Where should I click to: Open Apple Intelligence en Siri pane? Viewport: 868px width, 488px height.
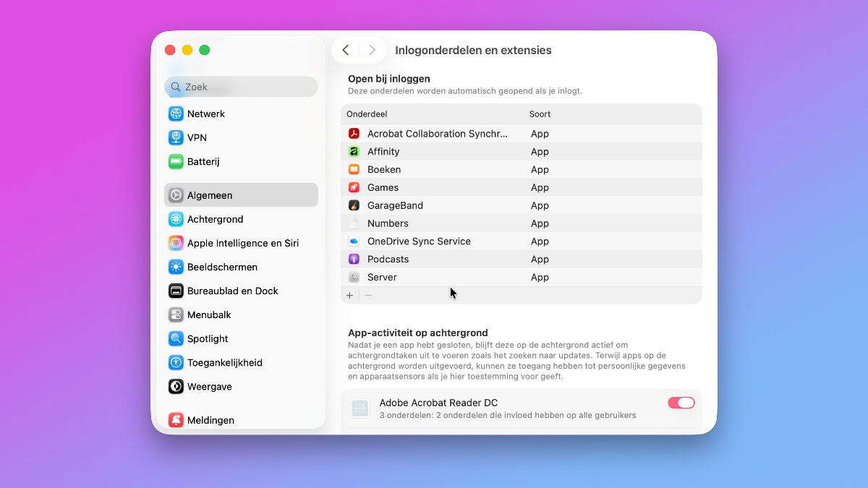(241, 243)
